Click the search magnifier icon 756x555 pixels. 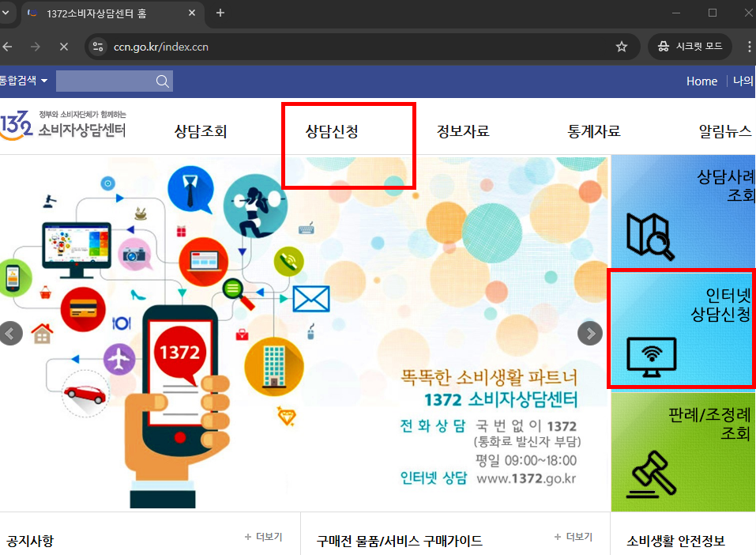[x=163, y=81]
